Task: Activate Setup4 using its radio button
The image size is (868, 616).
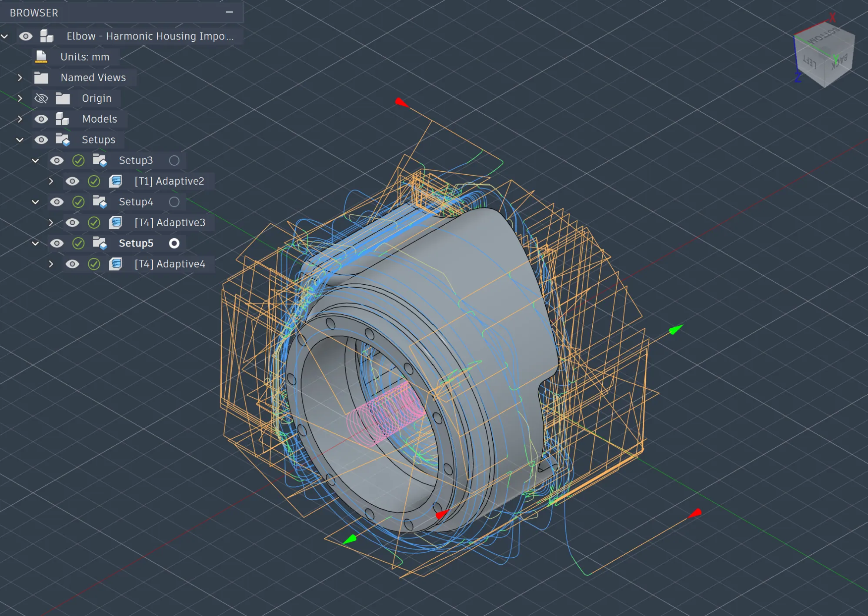Action: pyautogui.click(x=174, y=202)
